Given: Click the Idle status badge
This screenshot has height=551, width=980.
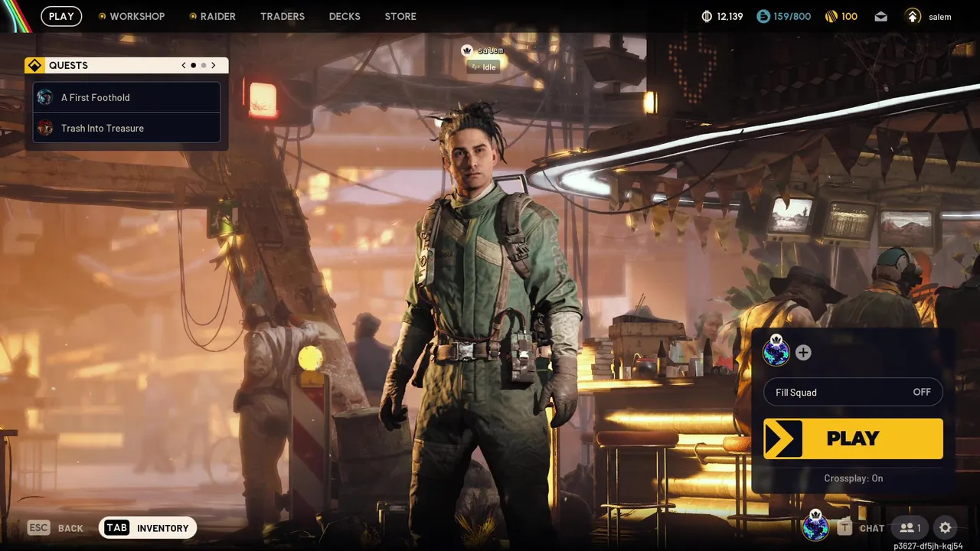Looking at the screenshot, I should [x=483, y=67].
